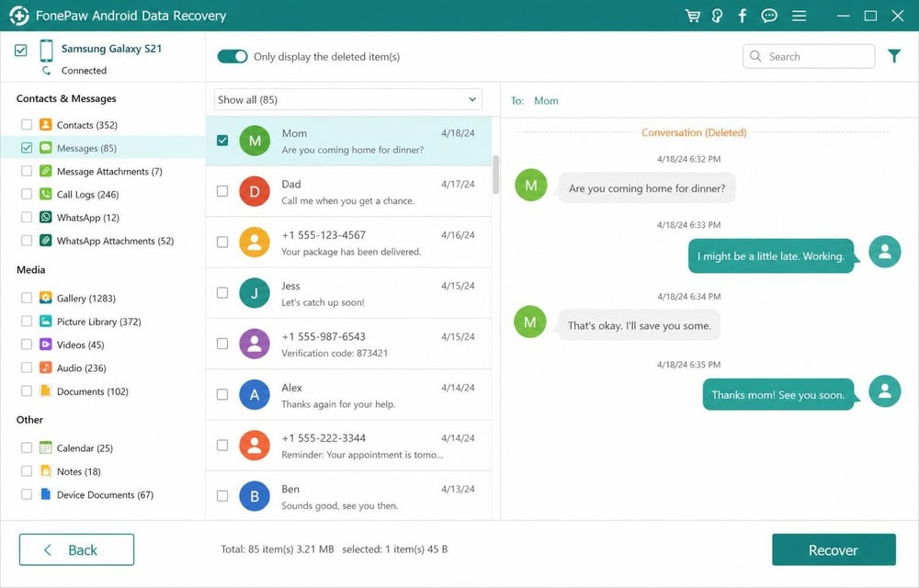Click the Device Documents icon
This screenshot has width=919, height=588.
(46, 494)
